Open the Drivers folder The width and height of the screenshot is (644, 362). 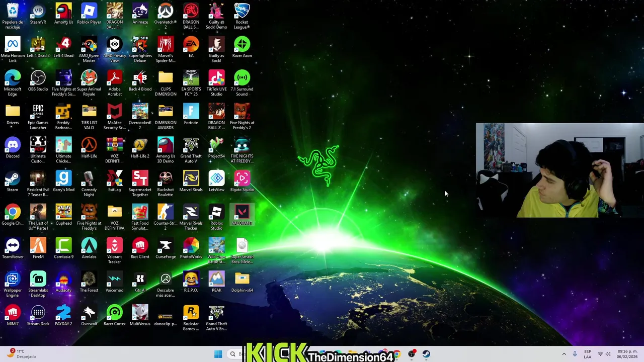point(13,114)
